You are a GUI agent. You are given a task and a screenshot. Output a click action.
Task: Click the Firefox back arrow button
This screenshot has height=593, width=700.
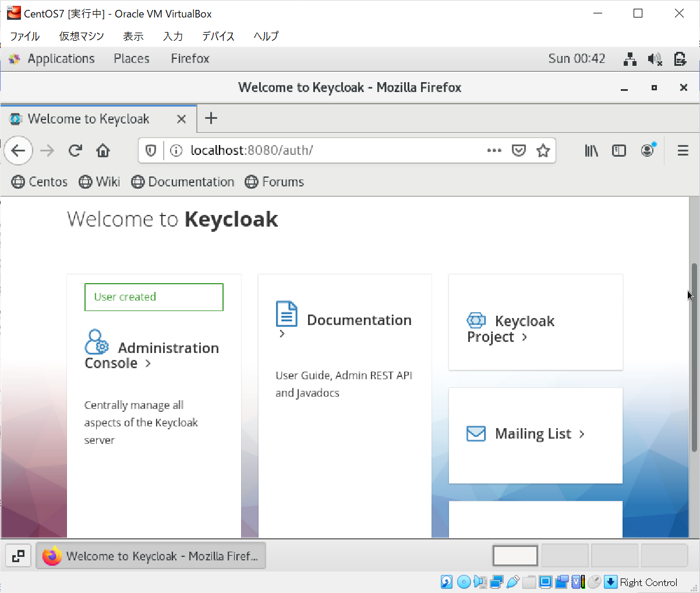(x=18, y=151)
